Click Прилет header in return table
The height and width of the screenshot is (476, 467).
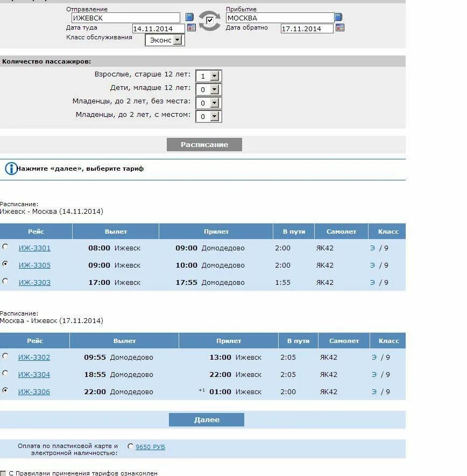coord(229,341)
